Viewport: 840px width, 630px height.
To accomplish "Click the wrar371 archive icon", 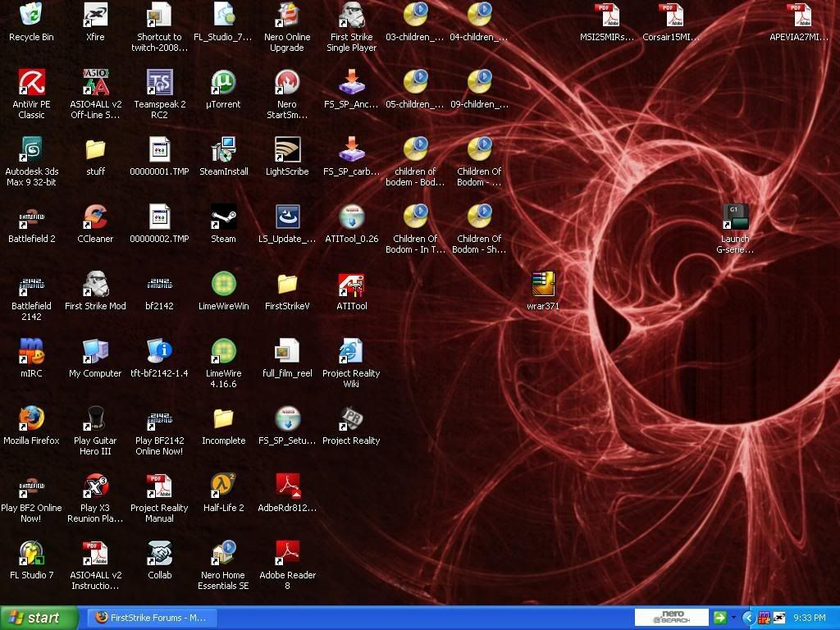I will [543, 283].
